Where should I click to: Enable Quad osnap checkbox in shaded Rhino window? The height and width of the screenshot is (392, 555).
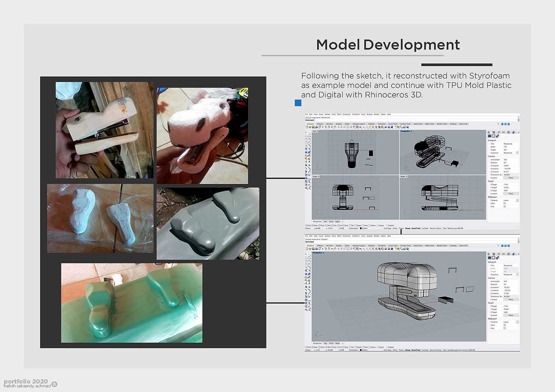click(x=356, y=347)
